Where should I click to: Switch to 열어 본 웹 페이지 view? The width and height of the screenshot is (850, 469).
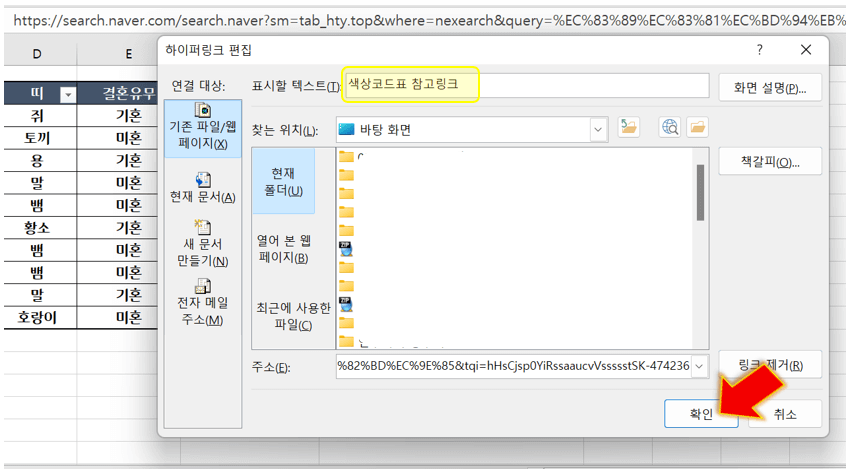click(284, 249)
